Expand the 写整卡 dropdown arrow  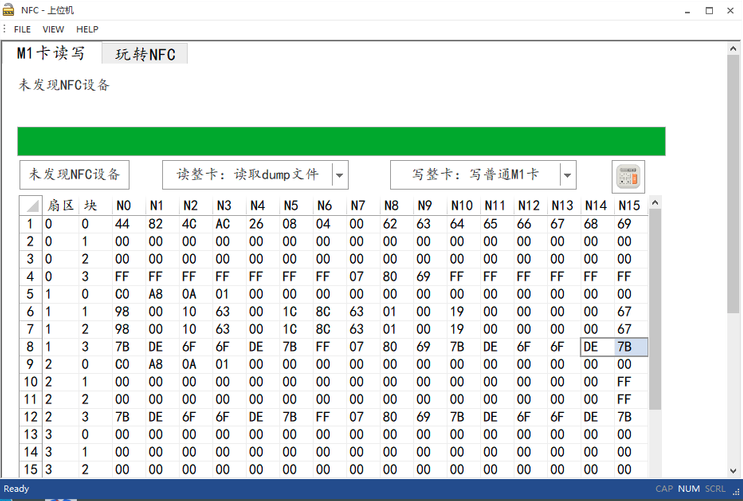point(568,175)
